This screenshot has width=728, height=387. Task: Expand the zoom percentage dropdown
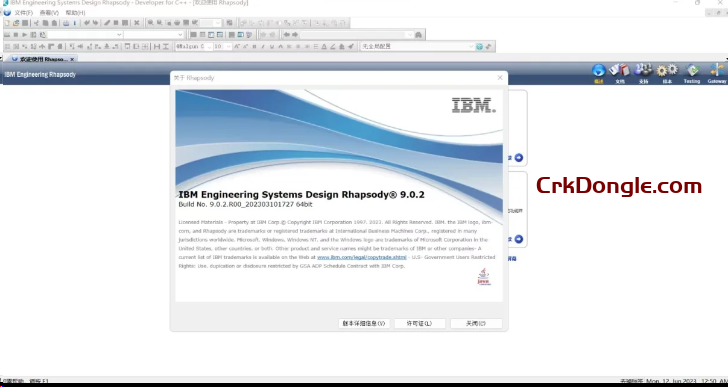217,23
